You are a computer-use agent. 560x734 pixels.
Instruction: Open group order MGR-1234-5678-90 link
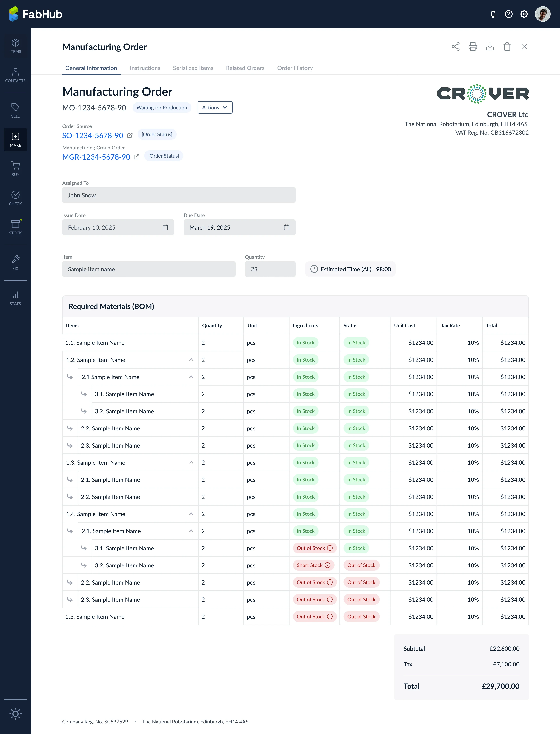coord(96,157)
